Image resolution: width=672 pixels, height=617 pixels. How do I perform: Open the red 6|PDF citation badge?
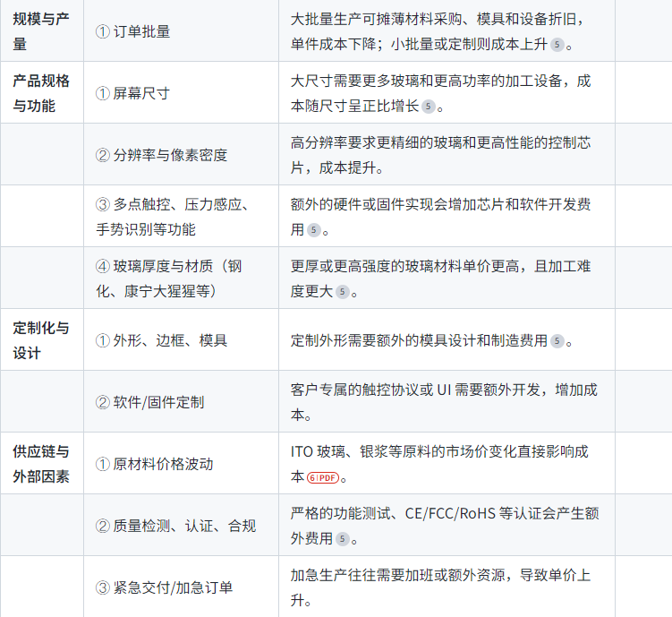coord(324,476)
